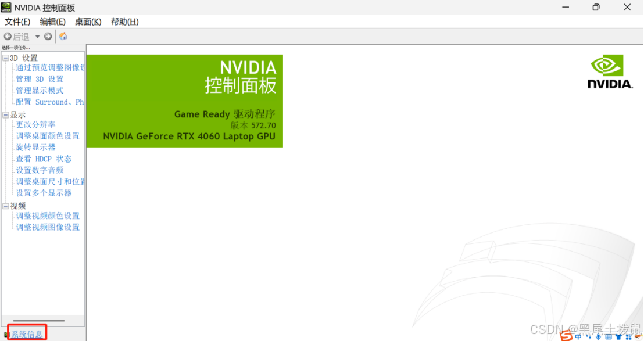Select 设置数字音频 item

pyautogui.click(x=40, y=170)
